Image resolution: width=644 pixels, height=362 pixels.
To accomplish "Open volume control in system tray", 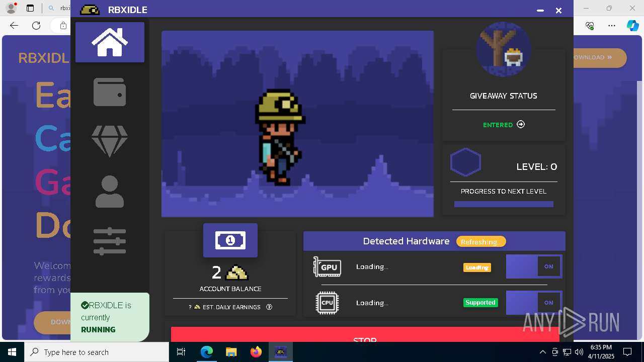I will (579, 352).
